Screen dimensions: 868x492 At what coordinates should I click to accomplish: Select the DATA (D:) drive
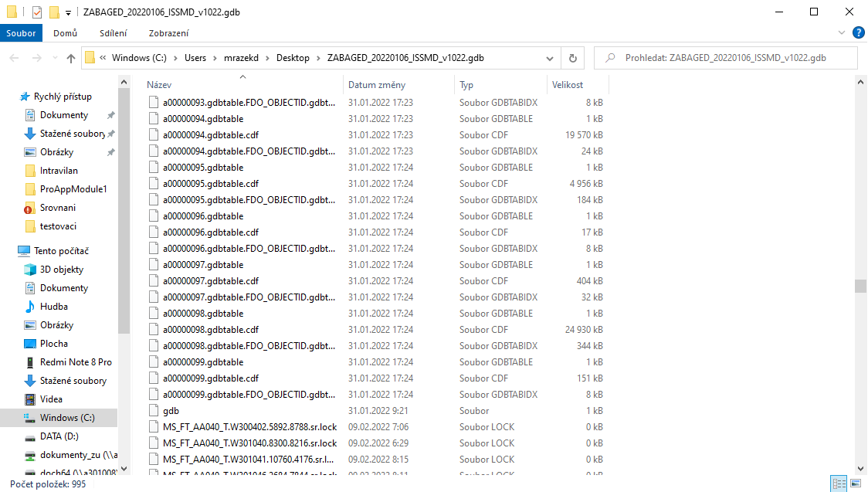point(59,436)
